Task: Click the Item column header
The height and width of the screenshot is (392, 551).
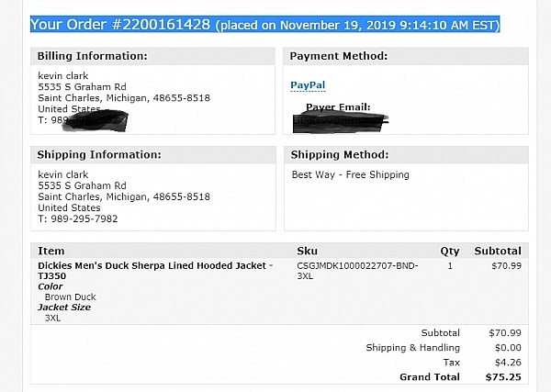Action: click(x=51, y=251)
